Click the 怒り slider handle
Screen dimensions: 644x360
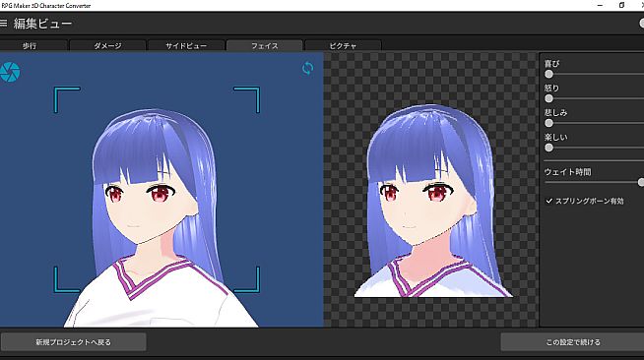point(548,98)
